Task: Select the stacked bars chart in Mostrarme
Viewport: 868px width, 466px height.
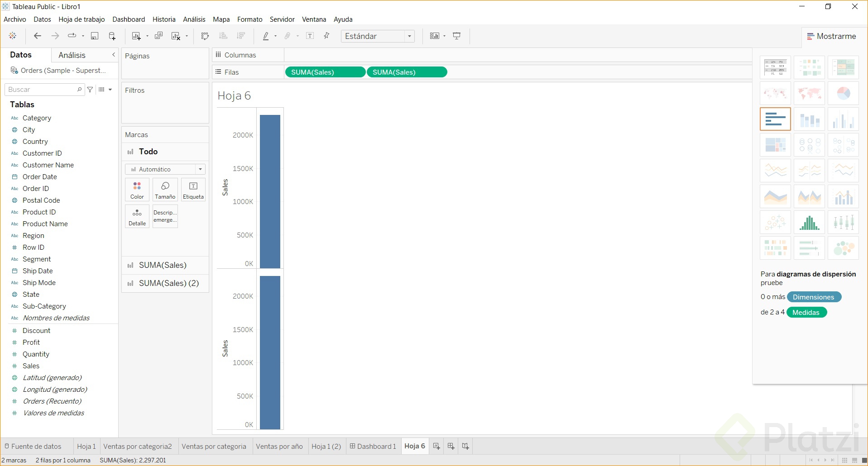Action: point(809,119)
